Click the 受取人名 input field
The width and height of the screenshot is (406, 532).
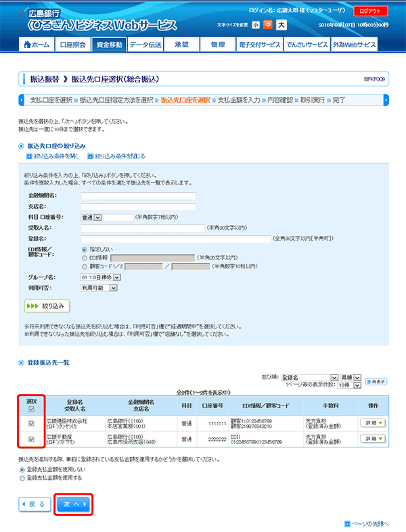(x=143, y=228)
